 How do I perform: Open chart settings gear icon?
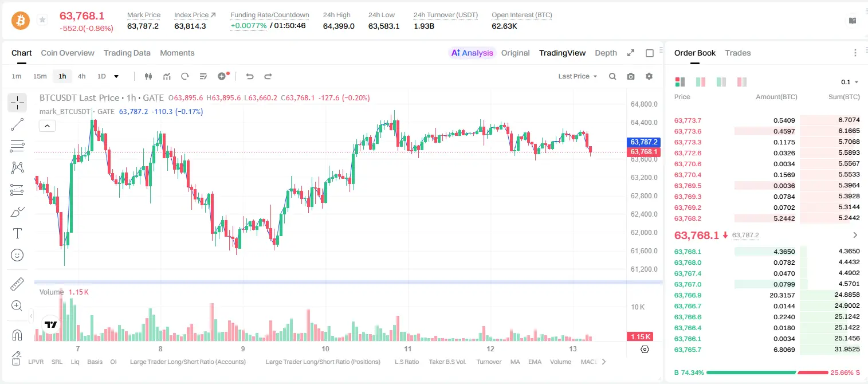tap(649, 76)
